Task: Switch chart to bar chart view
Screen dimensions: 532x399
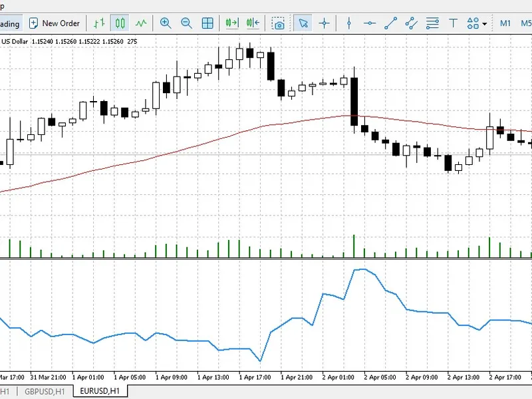Action: click(99, 23)
